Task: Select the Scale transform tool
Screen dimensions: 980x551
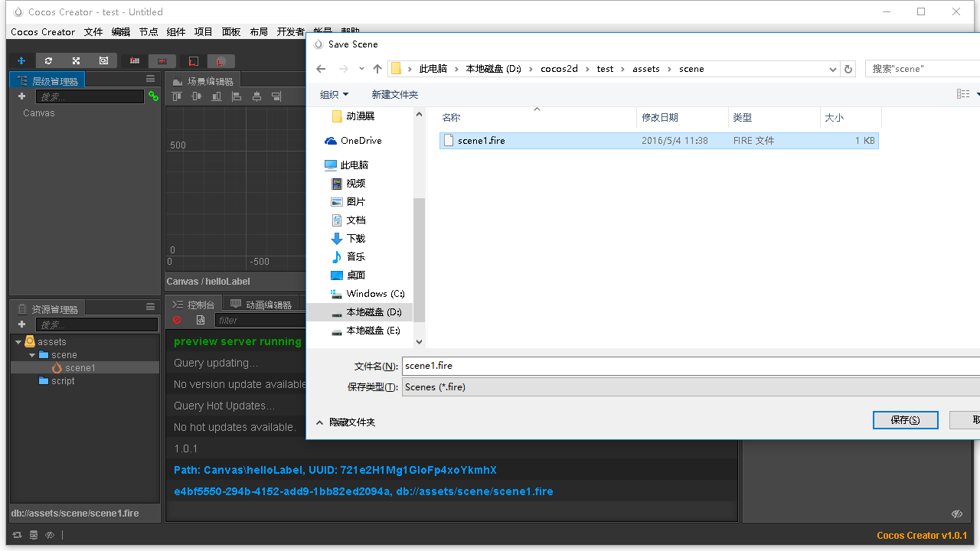Action: [76, 60]
